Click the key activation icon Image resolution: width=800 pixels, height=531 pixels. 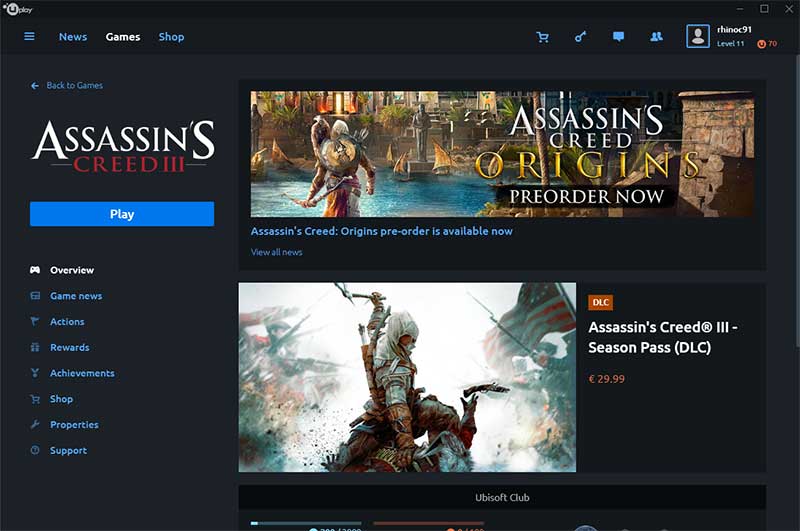581,36
